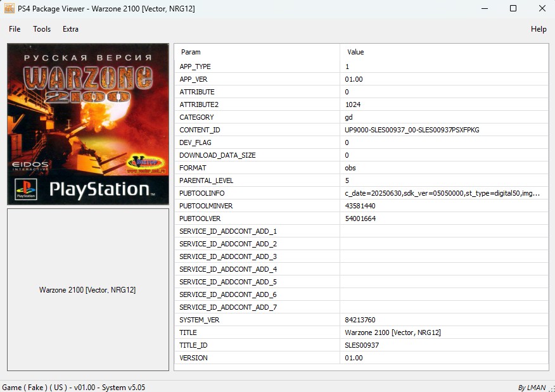Viewport: 555px width, 392px height.
Task: Click the value 1 beside APP_TYPE
Action: (x=347, y=66)
